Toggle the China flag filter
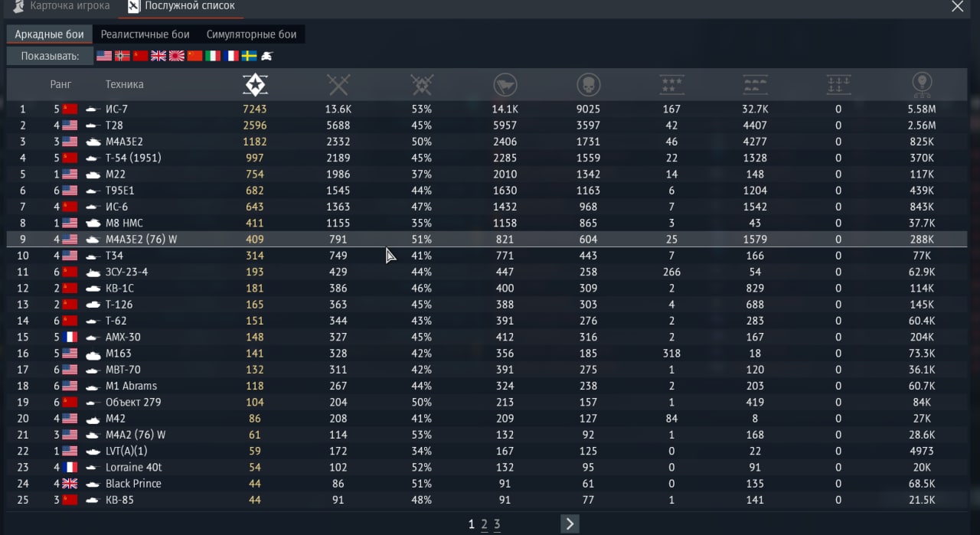 pyautogui.click(x=195, y=56)
